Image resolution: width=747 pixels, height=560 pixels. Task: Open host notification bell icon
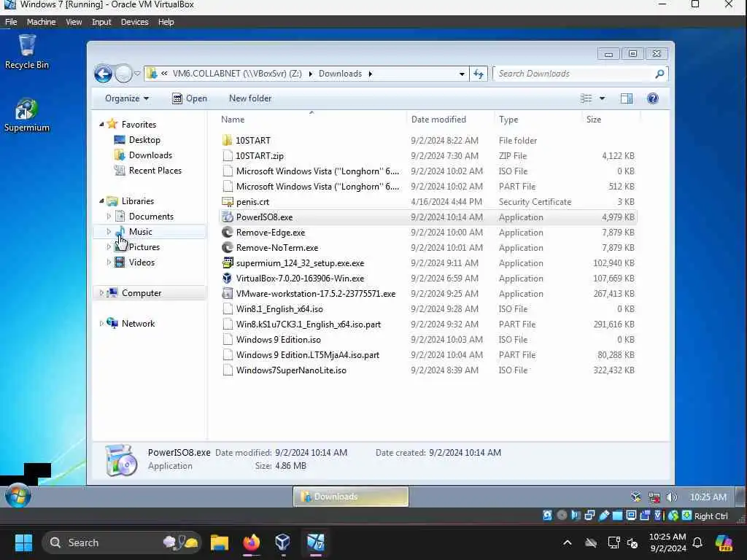coord(697,542)
